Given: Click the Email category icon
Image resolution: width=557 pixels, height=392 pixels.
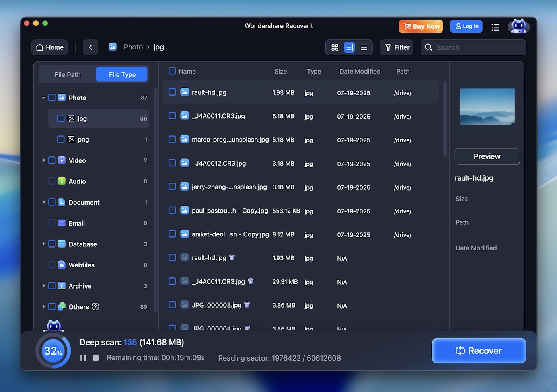Looking at the screenshot, I should 62,223.
